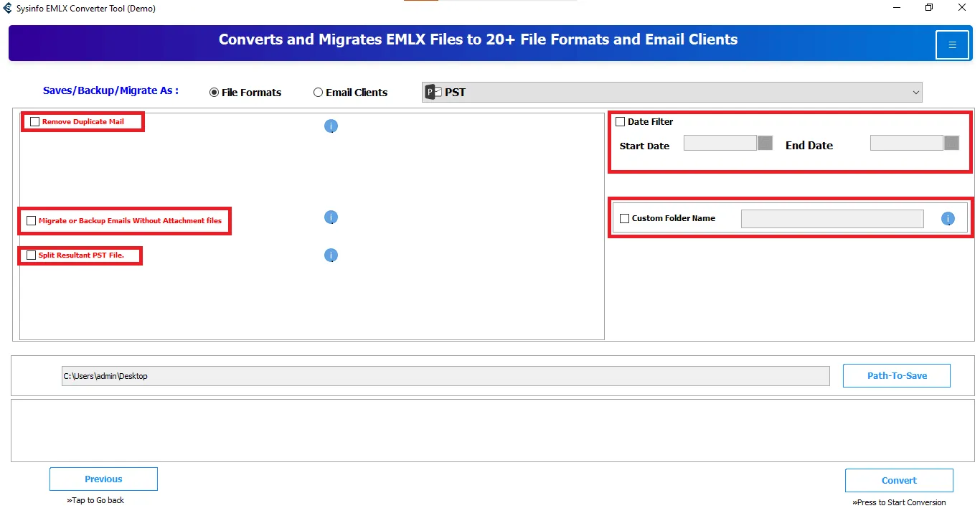The width and height of the screenshot is (980, 521).
Task: Click the "Sysinfo EMLX Converter Tool (Demo)" window title
Action: tap(85, 9)
